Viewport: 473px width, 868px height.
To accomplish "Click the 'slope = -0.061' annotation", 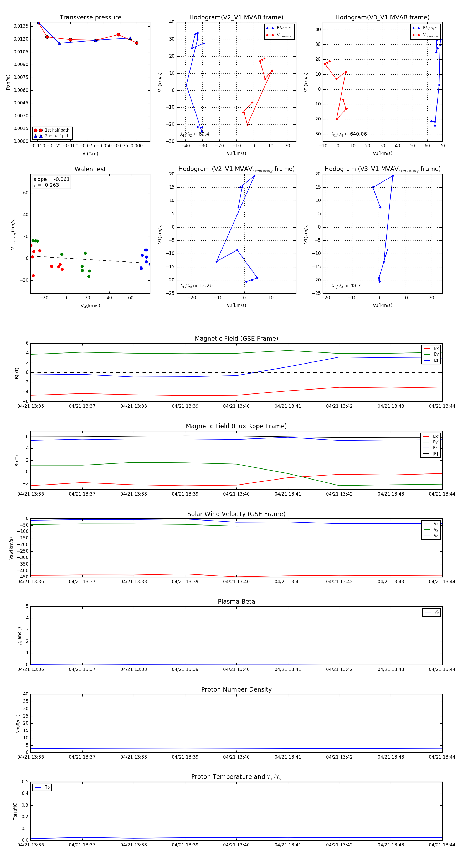I will [52, 179].
